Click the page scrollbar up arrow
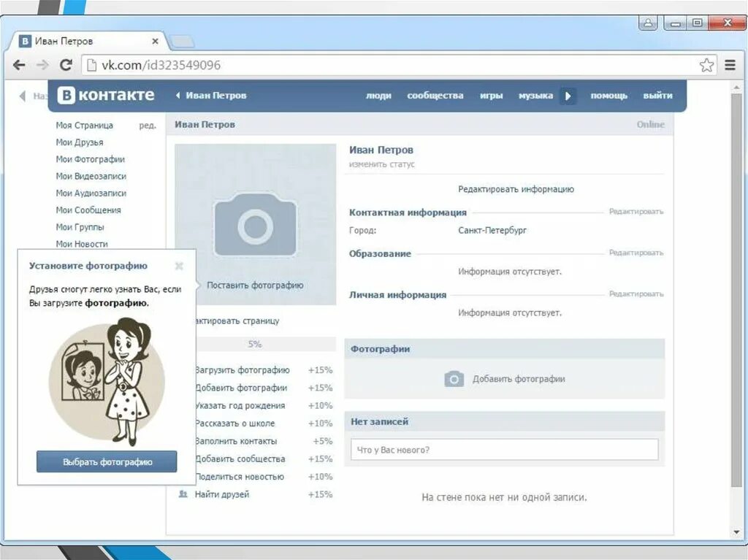The height and width of the screenshot is (560, 748). tap(737, 88)
